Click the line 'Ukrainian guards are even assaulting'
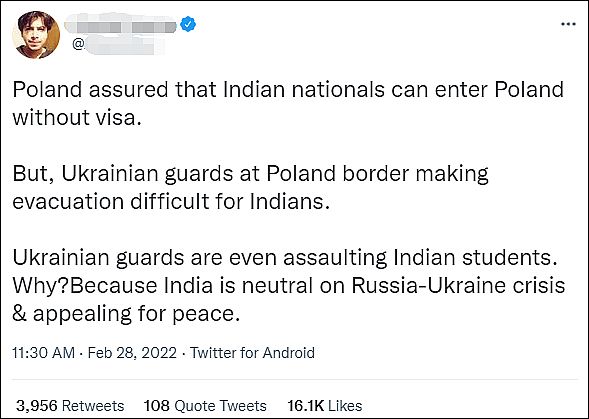 [285, 257]
